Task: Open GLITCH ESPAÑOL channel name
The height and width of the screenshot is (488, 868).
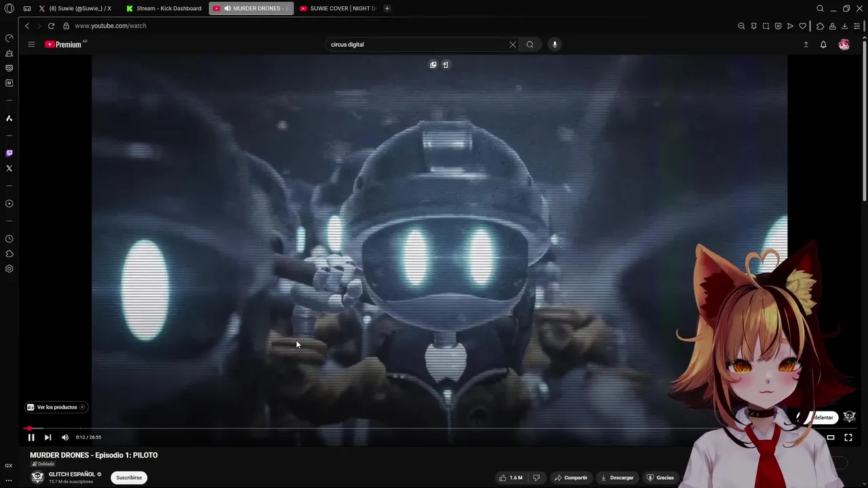Action: pyautogui.click(x=72, y=474)
